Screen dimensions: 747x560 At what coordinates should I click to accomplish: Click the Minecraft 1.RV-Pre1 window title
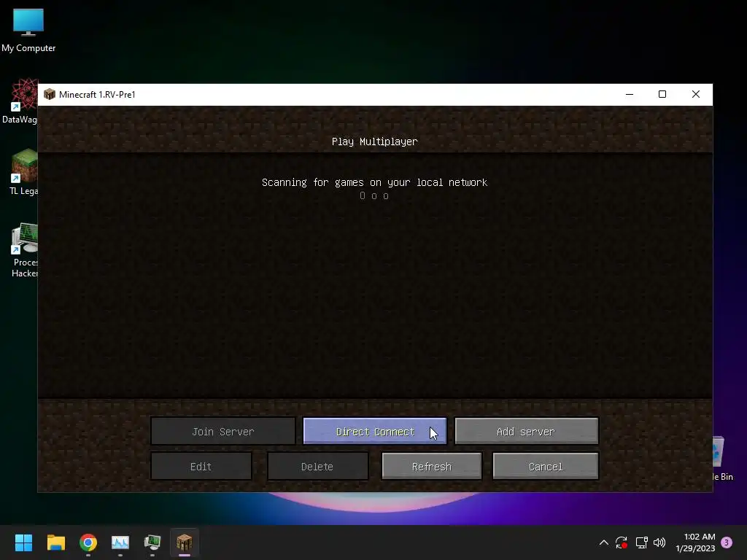click(97, 94)
